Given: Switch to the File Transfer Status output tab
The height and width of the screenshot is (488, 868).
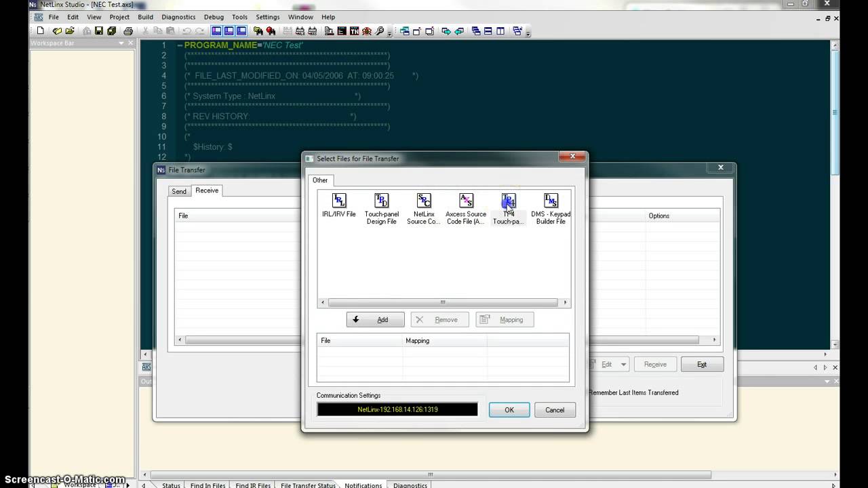Looking at the screenshot, I should tap(308, 485).
